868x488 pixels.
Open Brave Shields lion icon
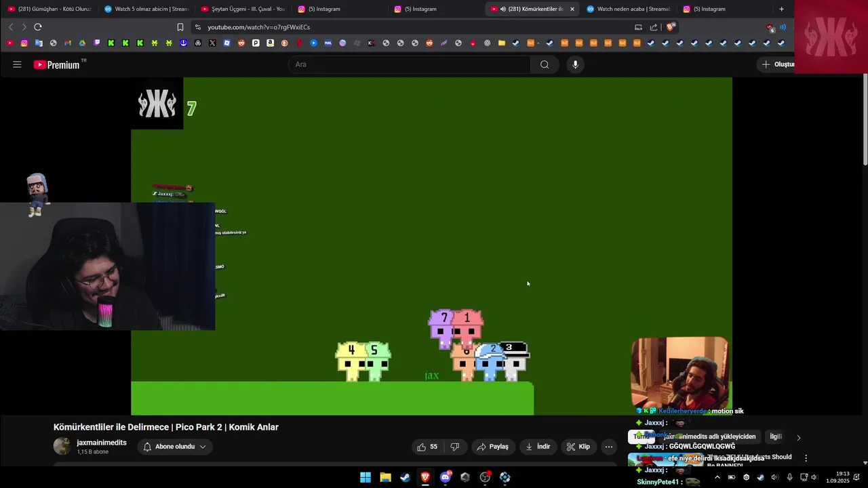[670, 27]
